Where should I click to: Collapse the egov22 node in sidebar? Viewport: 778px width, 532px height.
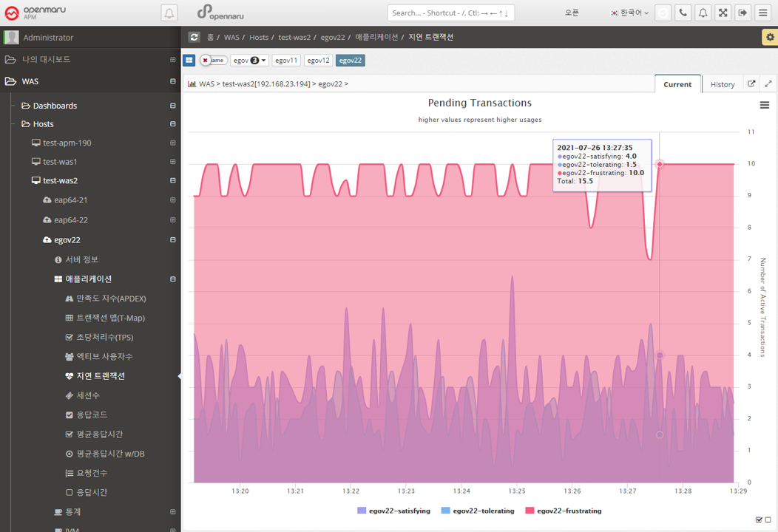coord(173,240)
